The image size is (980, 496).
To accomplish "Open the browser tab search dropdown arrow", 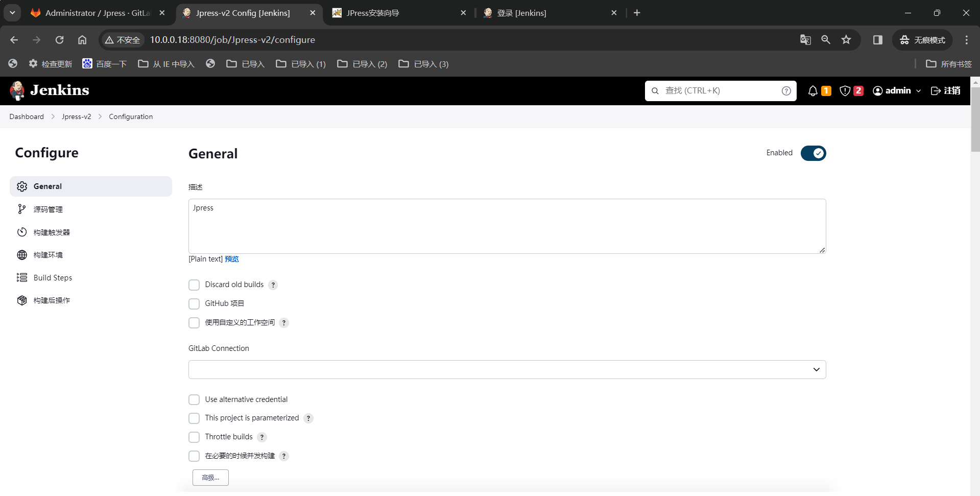I will (12, 13).
